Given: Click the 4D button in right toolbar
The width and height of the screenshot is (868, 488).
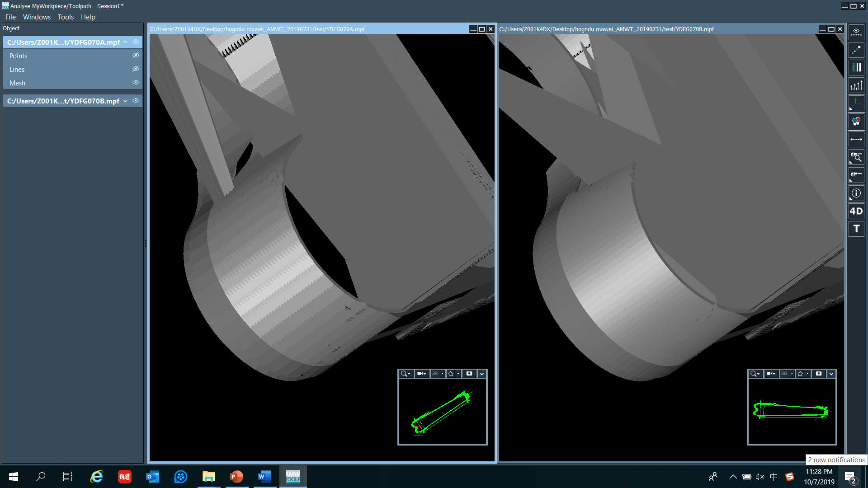Looking at the screenshot, I should click(x=856, y=211).
